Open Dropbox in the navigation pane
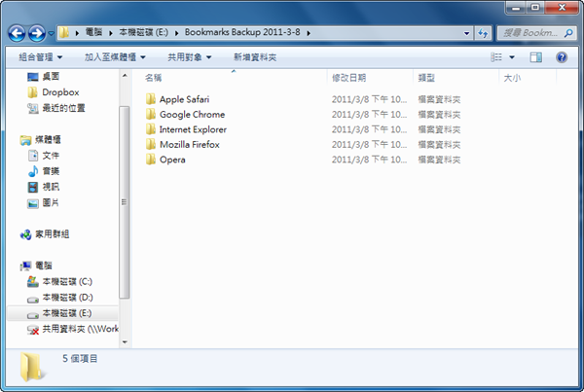This screenshot has height=392, width=584. click(x=60, y=92)
